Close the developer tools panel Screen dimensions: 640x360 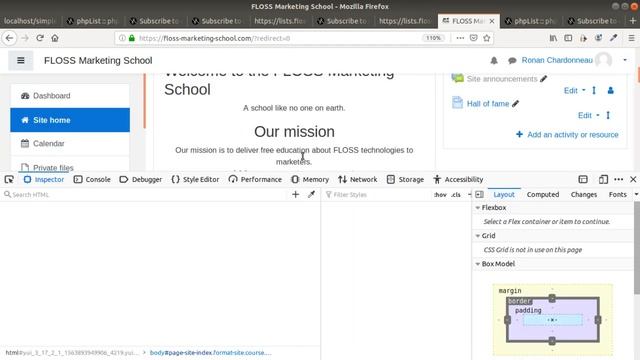coord(633,179)
